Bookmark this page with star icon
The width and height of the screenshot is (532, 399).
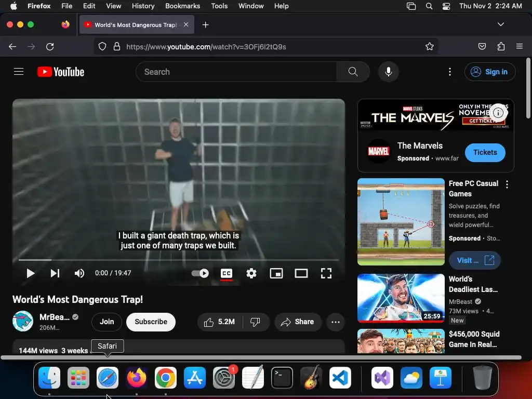430,46
